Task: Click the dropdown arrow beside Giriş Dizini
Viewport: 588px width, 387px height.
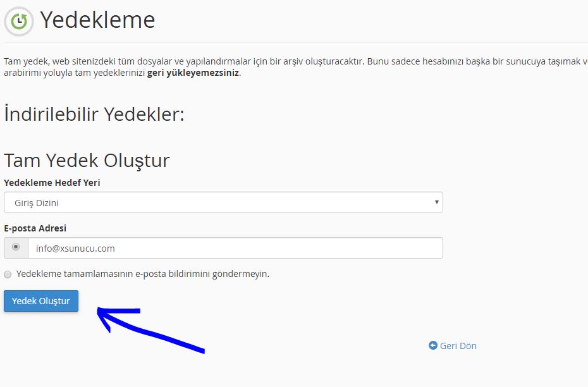Action: tap(436, 202)
